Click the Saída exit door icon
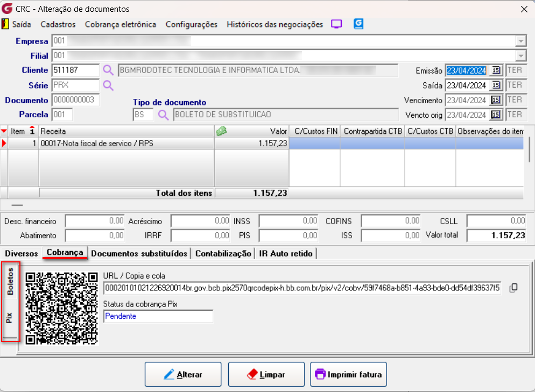535x392 pixels. coord(5,24)
